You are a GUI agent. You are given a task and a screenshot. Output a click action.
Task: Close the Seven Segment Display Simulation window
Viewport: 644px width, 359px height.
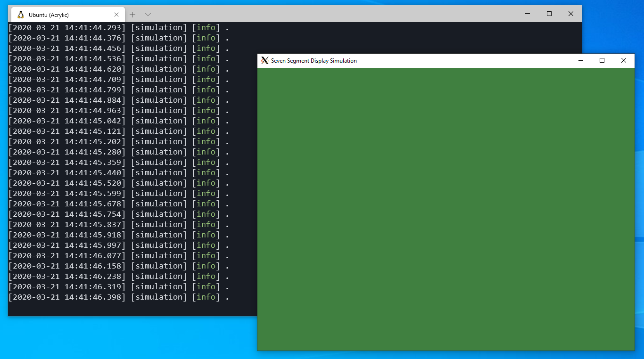click(624, 60)
